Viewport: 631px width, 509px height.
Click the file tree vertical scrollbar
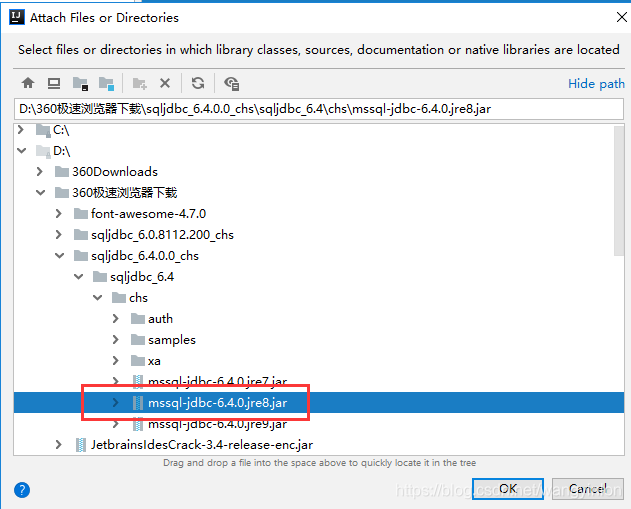click(x=619, y=190)
